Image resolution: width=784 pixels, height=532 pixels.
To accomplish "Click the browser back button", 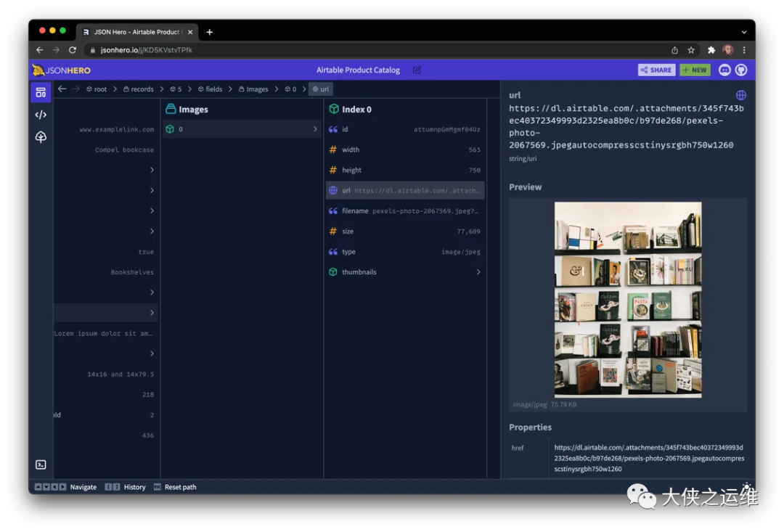I will 39,50.
